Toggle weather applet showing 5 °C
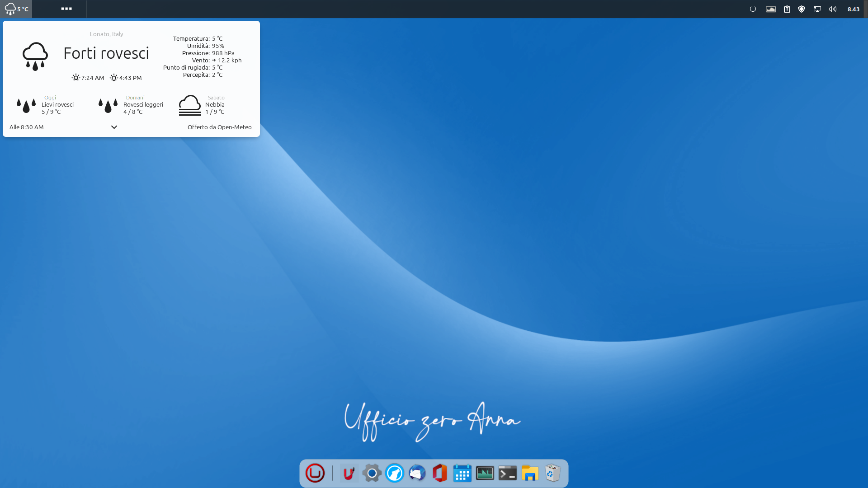Screen dimensions: 868x488 click(16, 9)
